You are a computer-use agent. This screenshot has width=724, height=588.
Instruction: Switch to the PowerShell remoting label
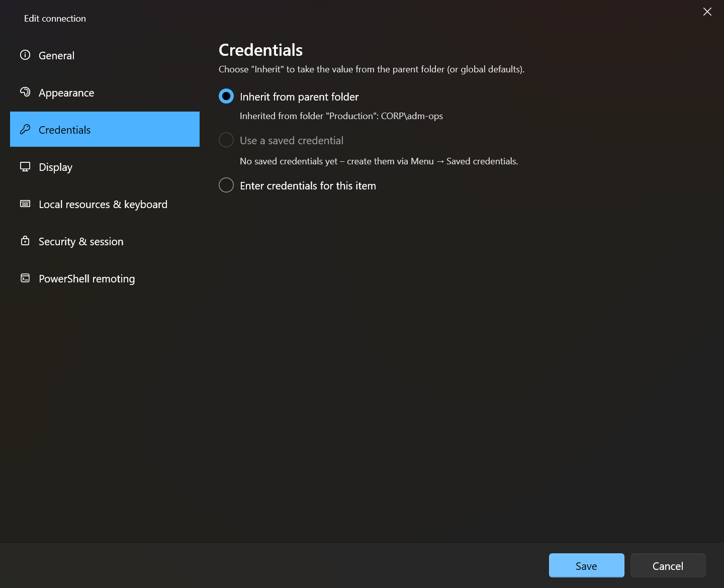click(87, 279)
